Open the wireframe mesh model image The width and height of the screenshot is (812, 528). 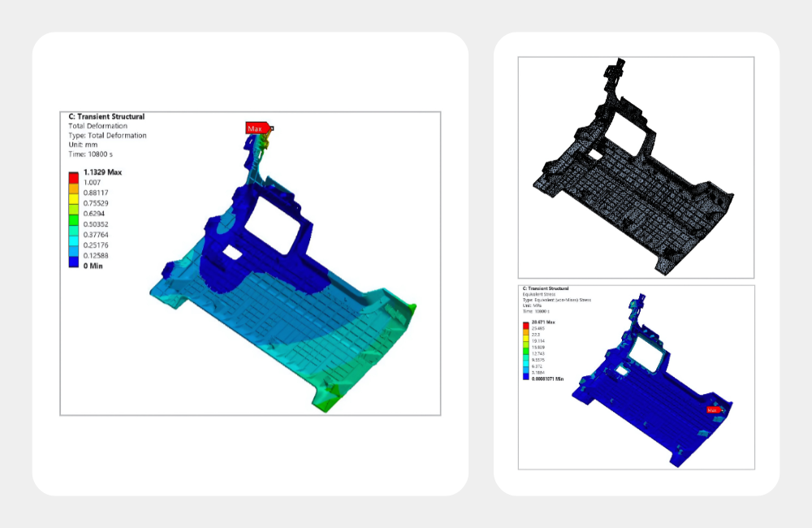pyautogui.click(x=636, y=167)
